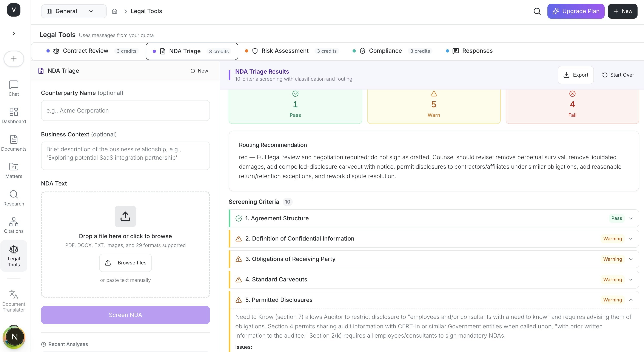The height and width of the screenshot is (352, 644).
Task: Expand the Agreement Structure criterion chevron
Action: pos(631,219)
